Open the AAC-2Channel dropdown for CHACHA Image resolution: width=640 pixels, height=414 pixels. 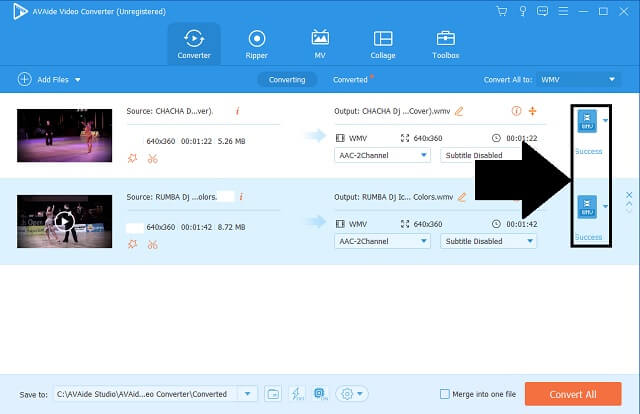pyautogui.click(x=382, y=155)
